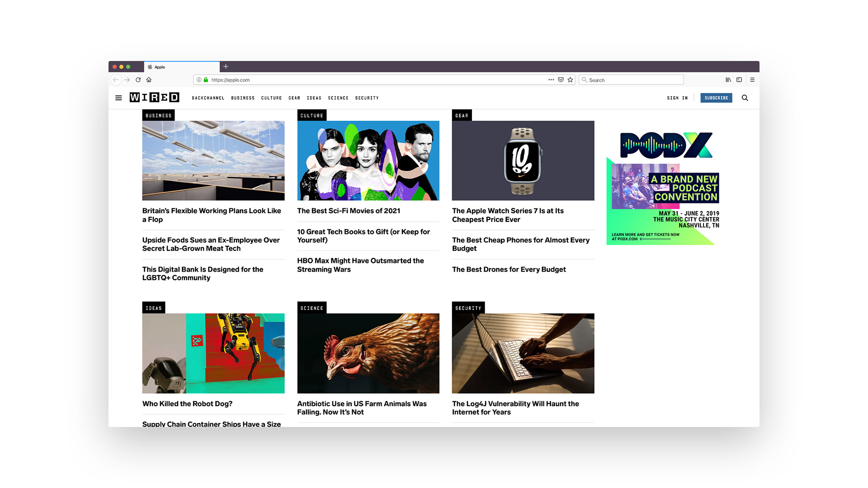Open the Firefox application menu
This screenshot has height=488, width=868.
752,80
